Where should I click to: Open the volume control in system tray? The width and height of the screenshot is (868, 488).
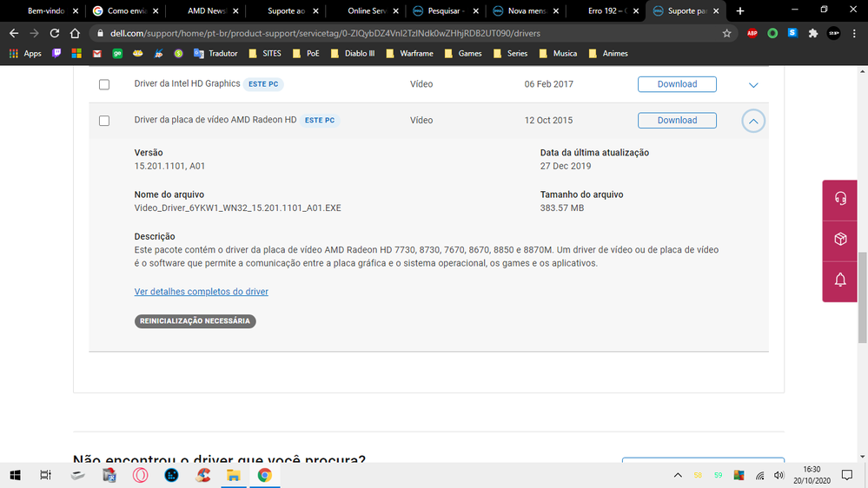[x=779, y=475]
